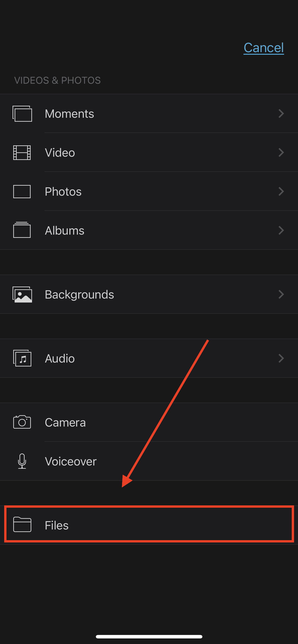Open Video list via chevron arrow

pos(281,153)
